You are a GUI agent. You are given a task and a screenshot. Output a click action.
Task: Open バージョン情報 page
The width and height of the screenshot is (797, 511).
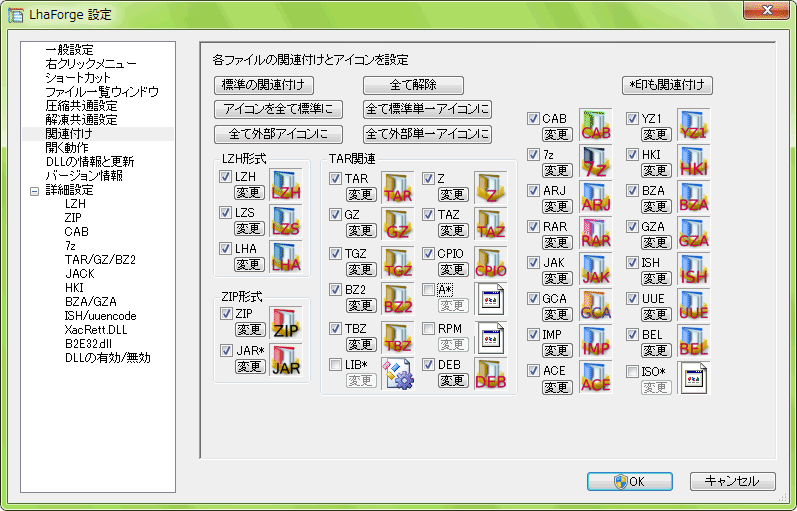tap(84, 176)
